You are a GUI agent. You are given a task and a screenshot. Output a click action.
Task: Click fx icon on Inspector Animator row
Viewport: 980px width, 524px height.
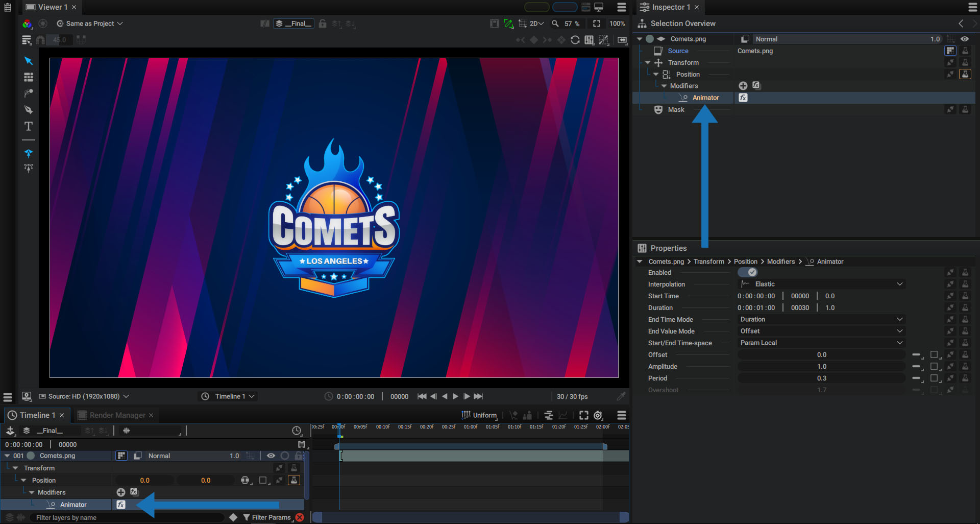click(x=743, y=98)
